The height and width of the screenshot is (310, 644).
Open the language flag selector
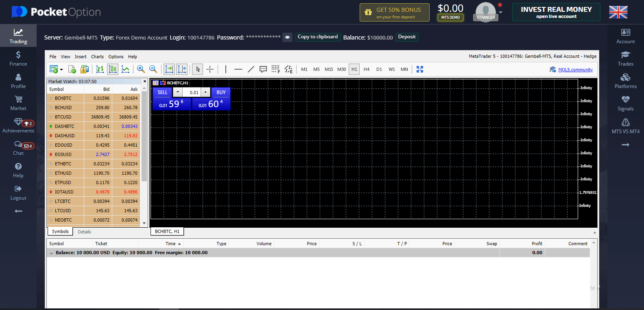(x=618, y=12)
